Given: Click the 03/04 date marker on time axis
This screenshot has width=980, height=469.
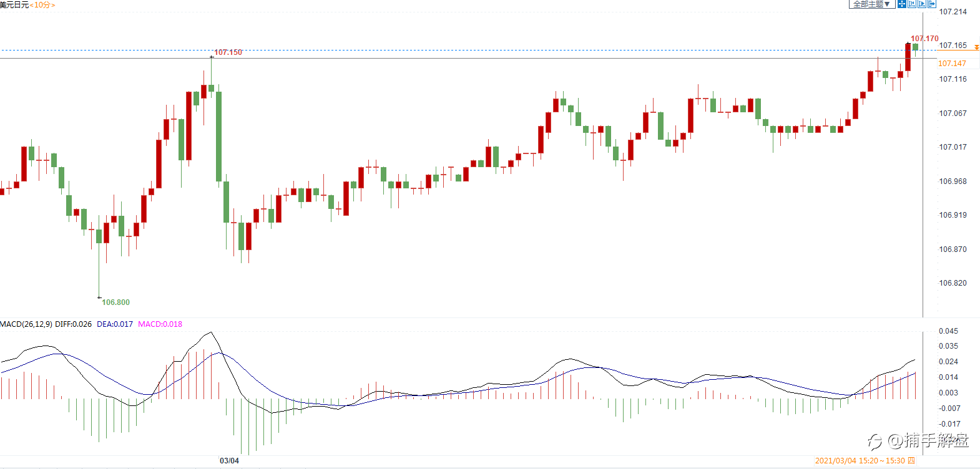Looking at the screenshot, I should [229, 461].
